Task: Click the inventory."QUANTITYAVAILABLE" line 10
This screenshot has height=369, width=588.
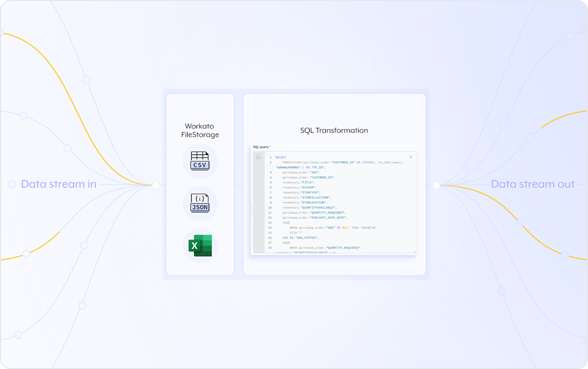Action: [309, 207]
